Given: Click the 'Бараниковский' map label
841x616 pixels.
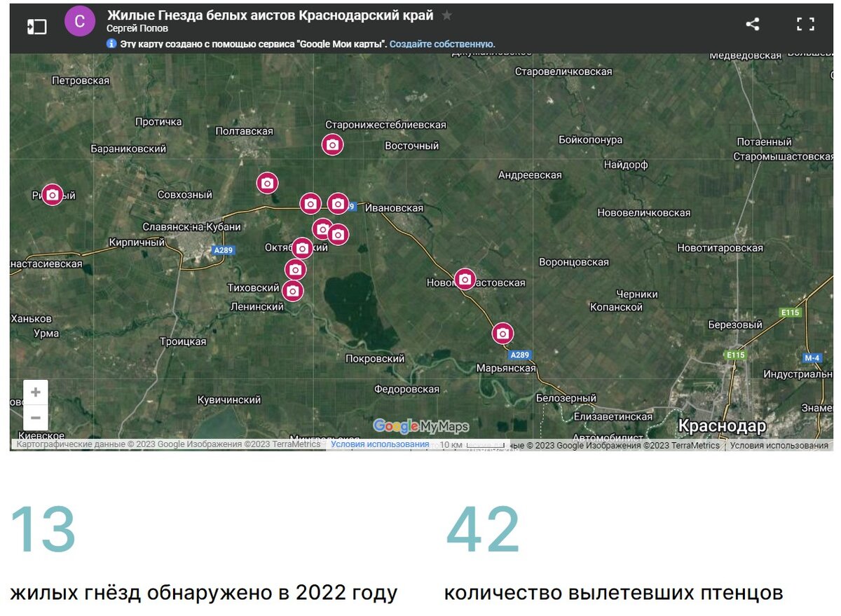Looking at the screenshot, I should click(x=128, y=149).
